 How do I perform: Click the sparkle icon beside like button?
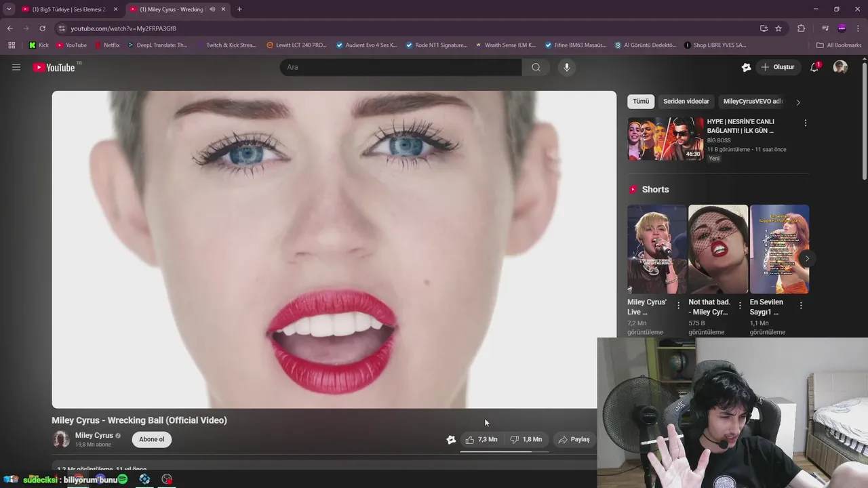tap(451, 439)
